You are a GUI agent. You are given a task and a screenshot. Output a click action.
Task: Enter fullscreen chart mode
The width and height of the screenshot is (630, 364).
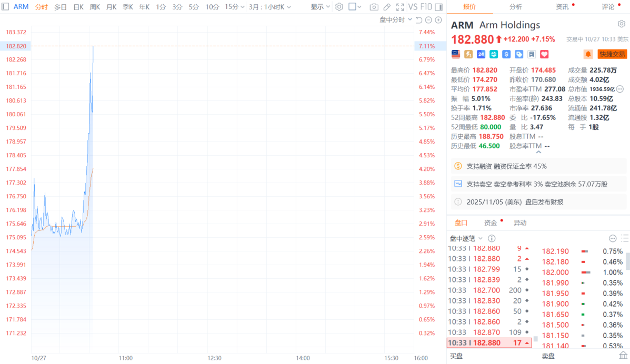tap(400, 7)
